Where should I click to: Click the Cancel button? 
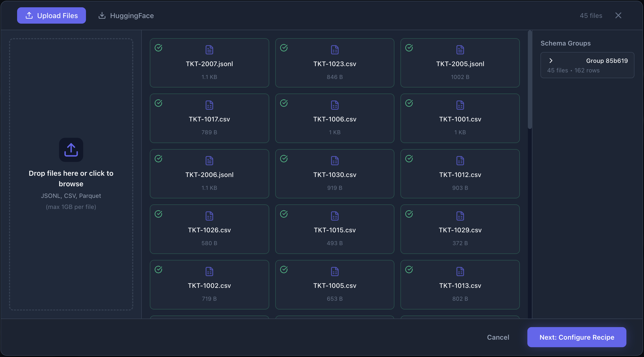point(498,337)
